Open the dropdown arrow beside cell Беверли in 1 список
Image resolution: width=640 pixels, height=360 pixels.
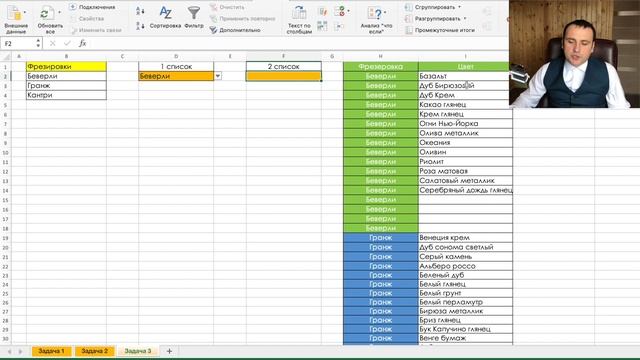218,76
